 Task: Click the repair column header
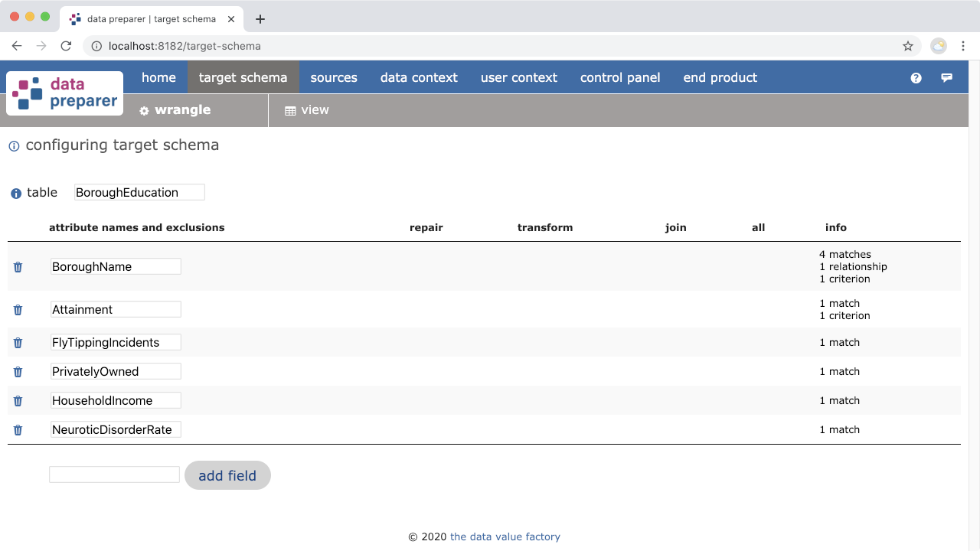(x=426, y=228)
